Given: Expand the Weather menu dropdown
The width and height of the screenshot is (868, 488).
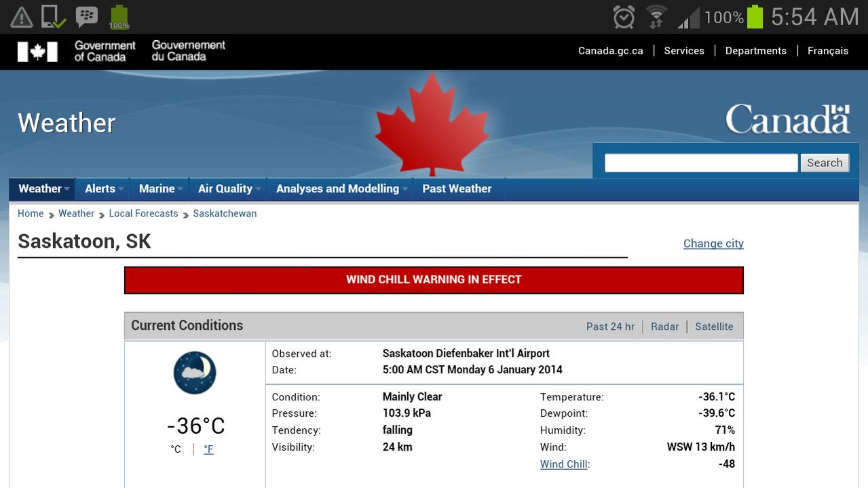Looking at the screenshot, I should [43, 189].
